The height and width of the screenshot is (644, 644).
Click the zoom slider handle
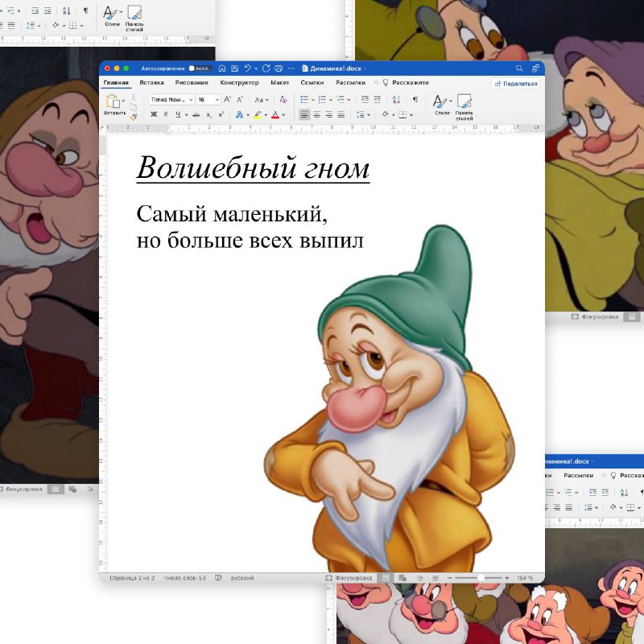(x=481, y=578)
